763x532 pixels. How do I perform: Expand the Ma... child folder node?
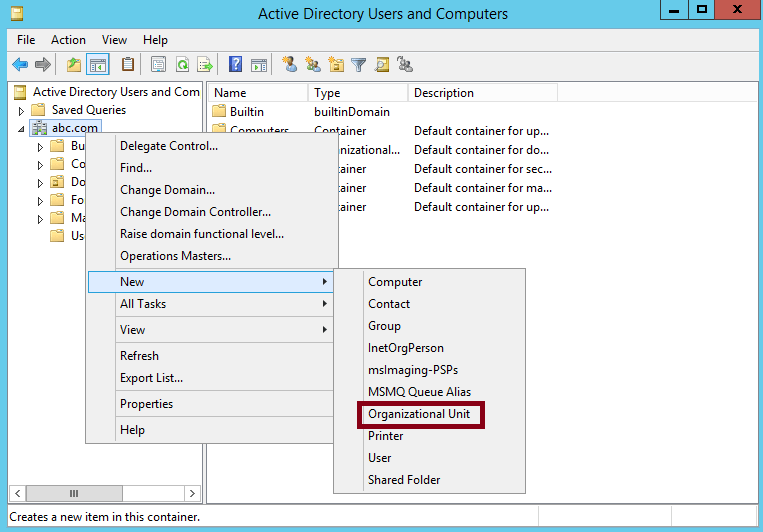(x=40, y=219)
